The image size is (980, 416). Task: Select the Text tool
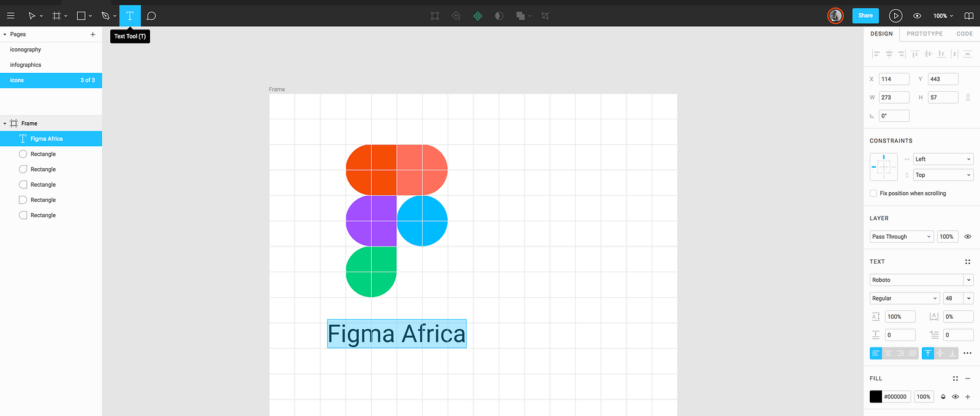(x=130, y=16)
